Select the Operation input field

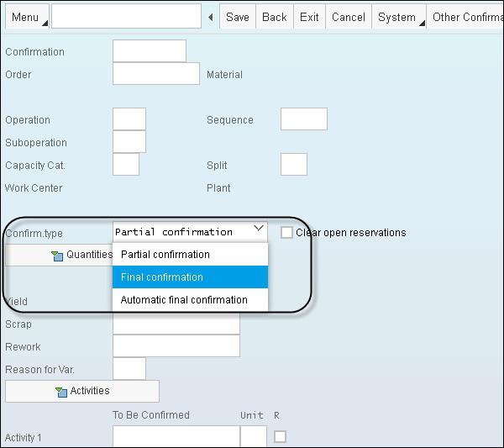click(x=129, y=119)
